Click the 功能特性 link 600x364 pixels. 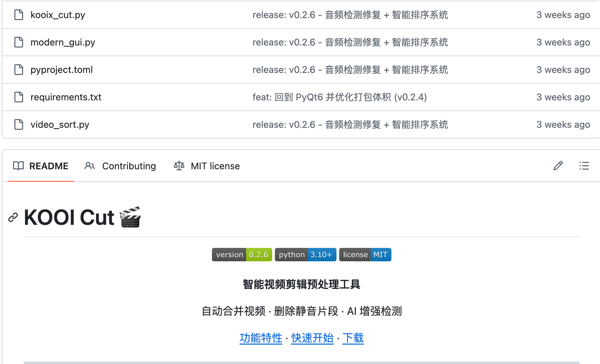[x=261, y=338]
